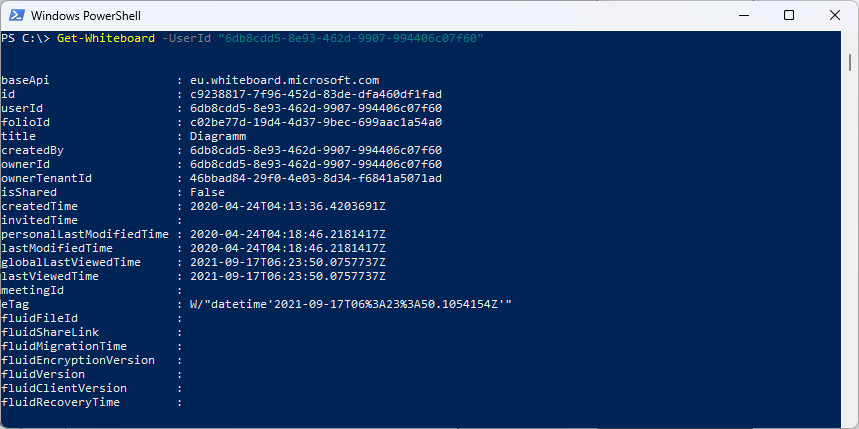Click the lastModifiedTime timestamp value

[x=288, y=248]
